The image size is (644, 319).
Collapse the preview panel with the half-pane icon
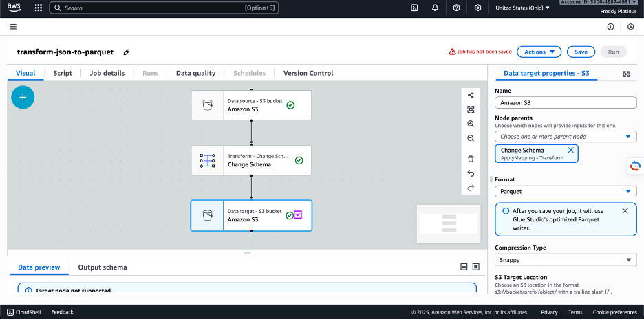464,267
